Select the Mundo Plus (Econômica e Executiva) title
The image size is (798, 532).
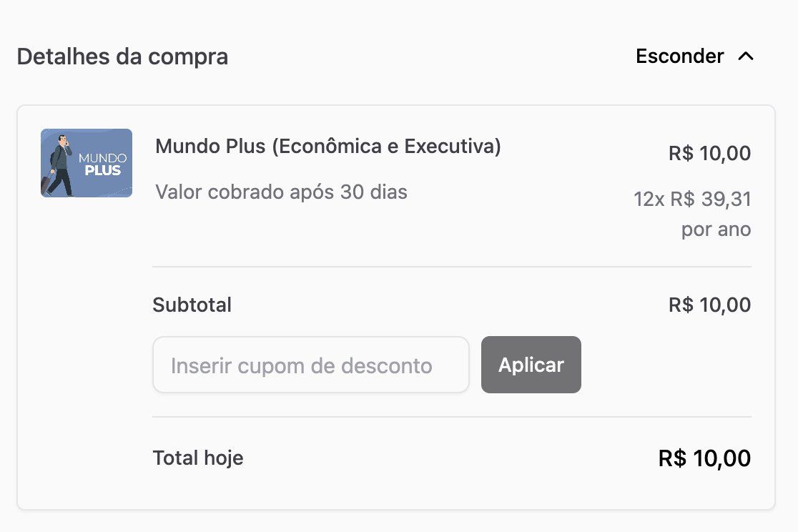point(328,147)
